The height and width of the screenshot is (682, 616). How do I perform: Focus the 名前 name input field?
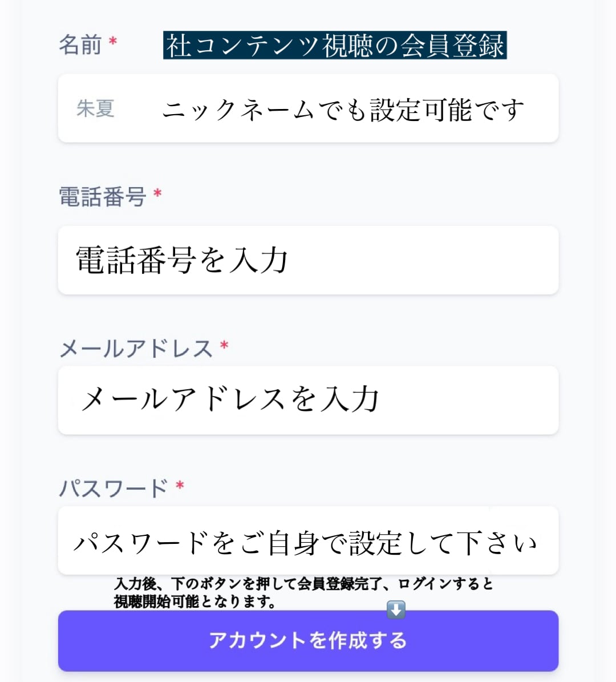point(308,108)
